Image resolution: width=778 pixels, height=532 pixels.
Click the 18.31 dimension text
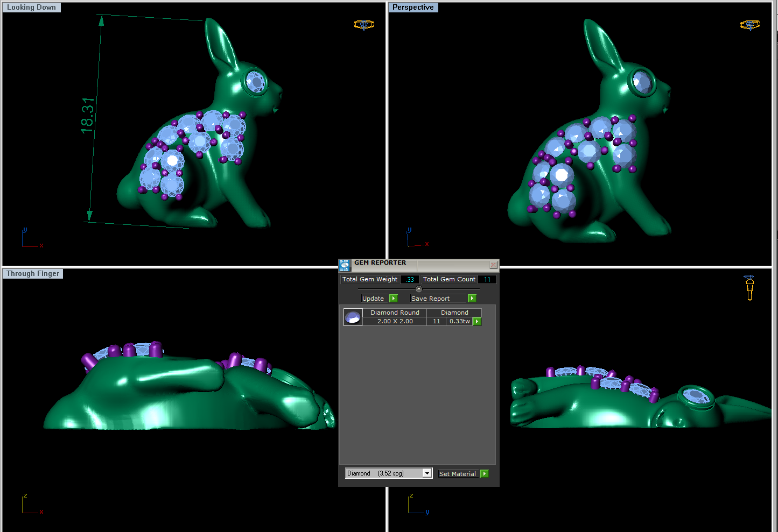87,116
